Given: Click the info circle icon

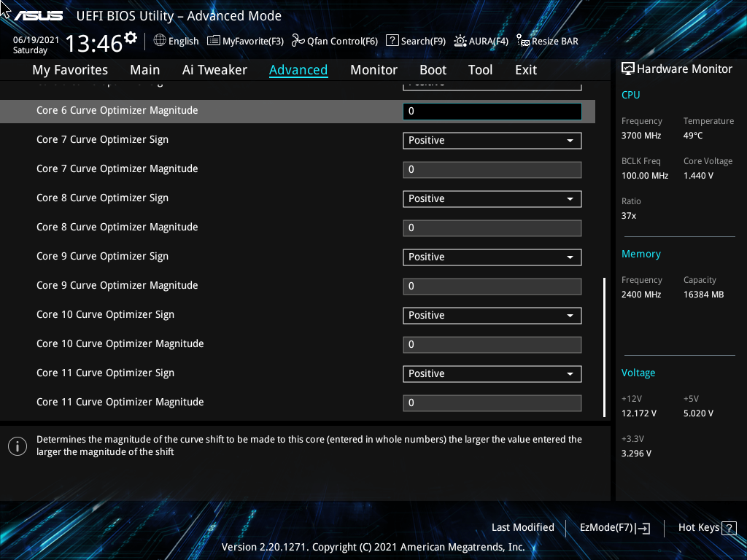Looking at the screenshot, I should [18, 446].
